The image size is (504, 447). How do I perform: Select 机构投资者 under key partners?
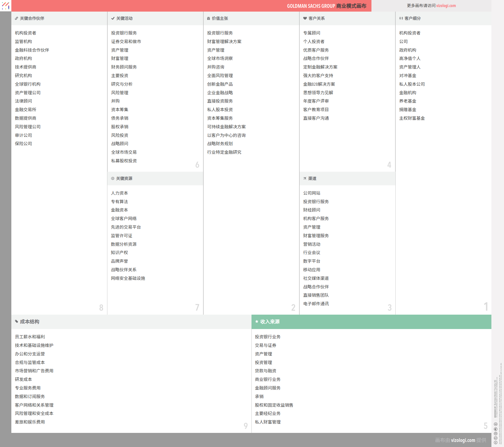click(25, 33)
